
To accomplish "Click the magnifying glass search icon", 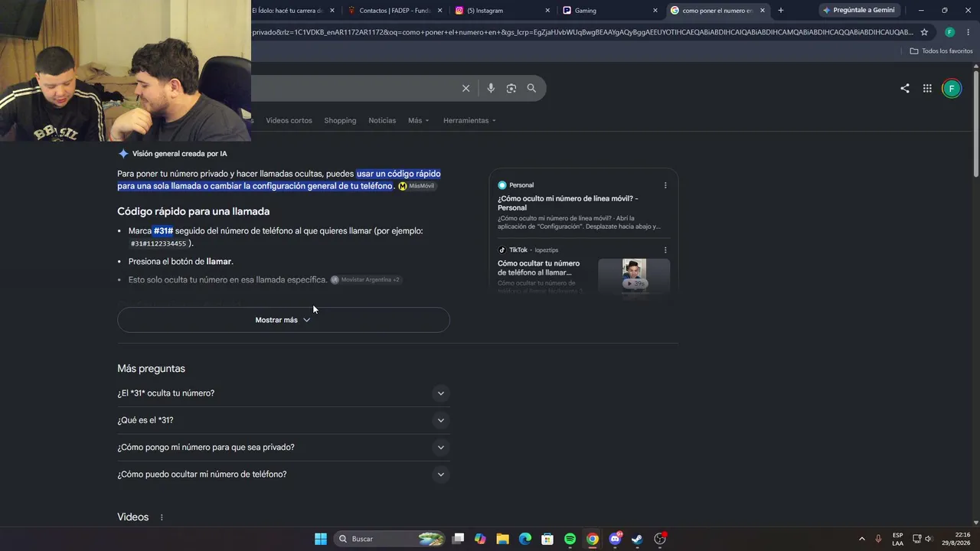I will click(x=531, y=88).
